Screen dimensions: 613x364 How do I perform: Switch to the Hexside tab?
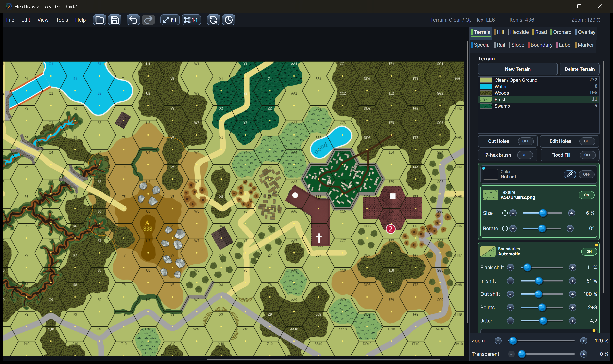pos(518,32)
